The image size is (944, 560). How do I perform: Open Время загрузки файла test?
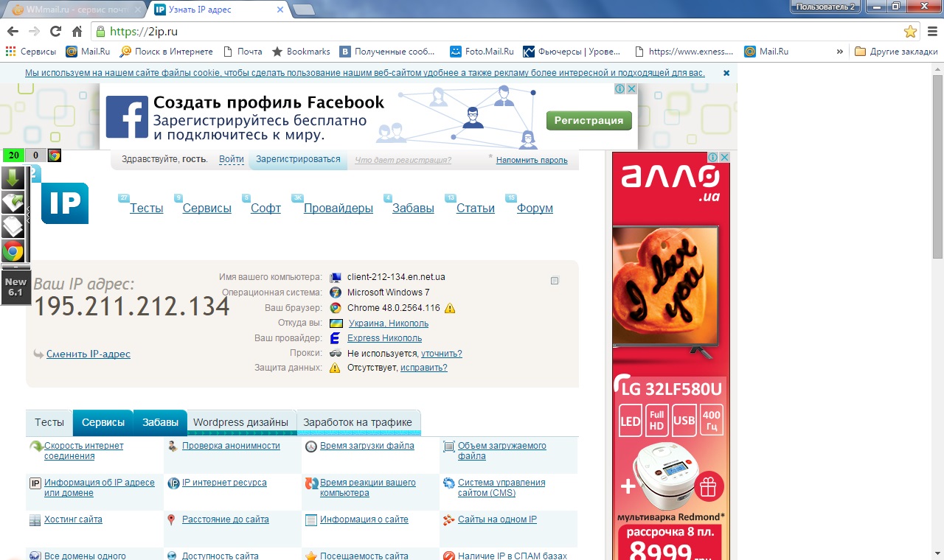tap(367, 446)
